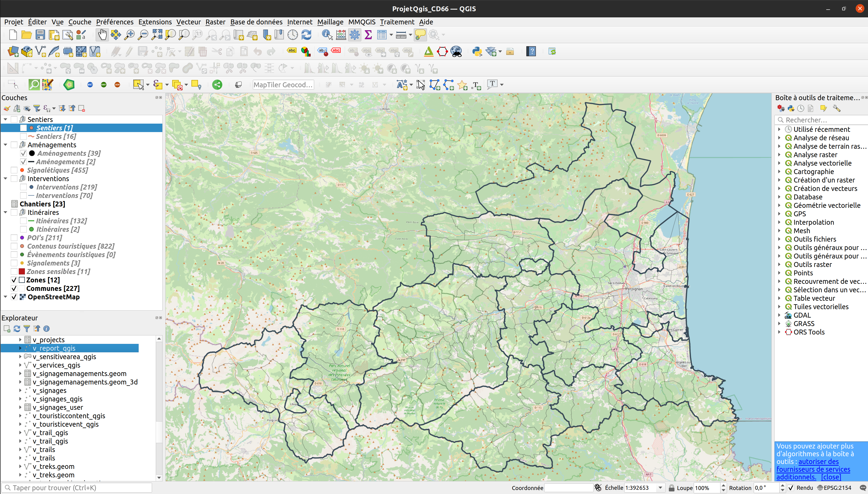Click the 'Taper pour trouver' locator bar

(x=77, y=488)
